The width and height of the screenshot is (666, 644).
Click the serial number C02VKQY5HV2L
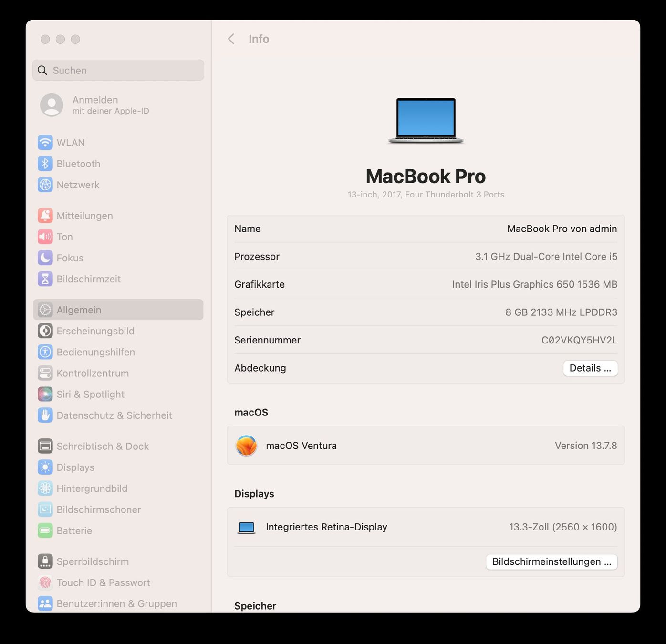tap(579, 340)
